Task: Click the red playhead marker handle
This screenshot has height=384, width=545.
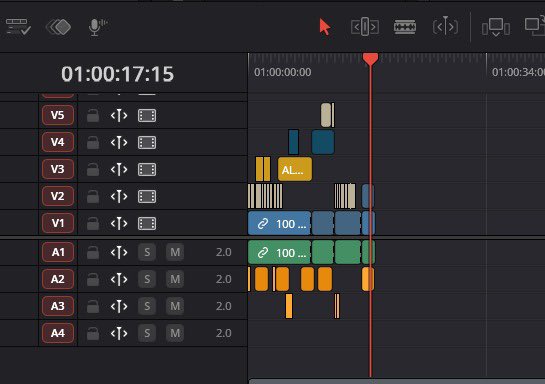Action: pos(371,59)
